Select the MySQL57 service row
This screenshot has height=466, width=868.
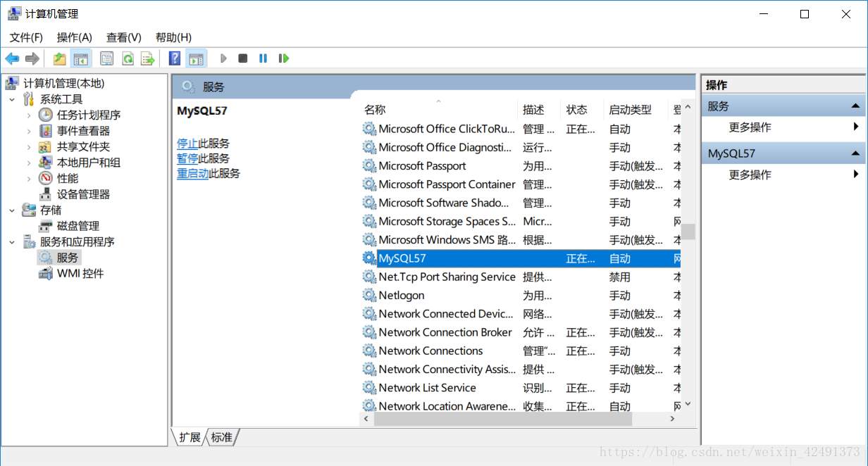click(x=520, y=258)
